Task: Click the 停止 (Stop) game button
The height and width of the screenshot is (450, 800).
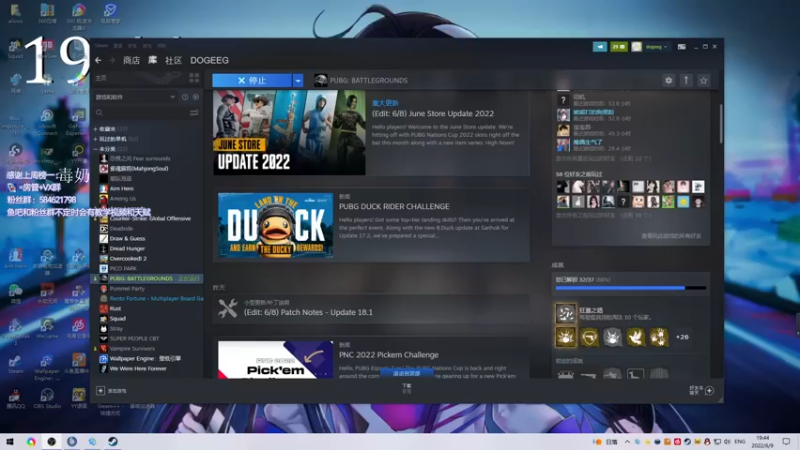Action: (252, 81)
